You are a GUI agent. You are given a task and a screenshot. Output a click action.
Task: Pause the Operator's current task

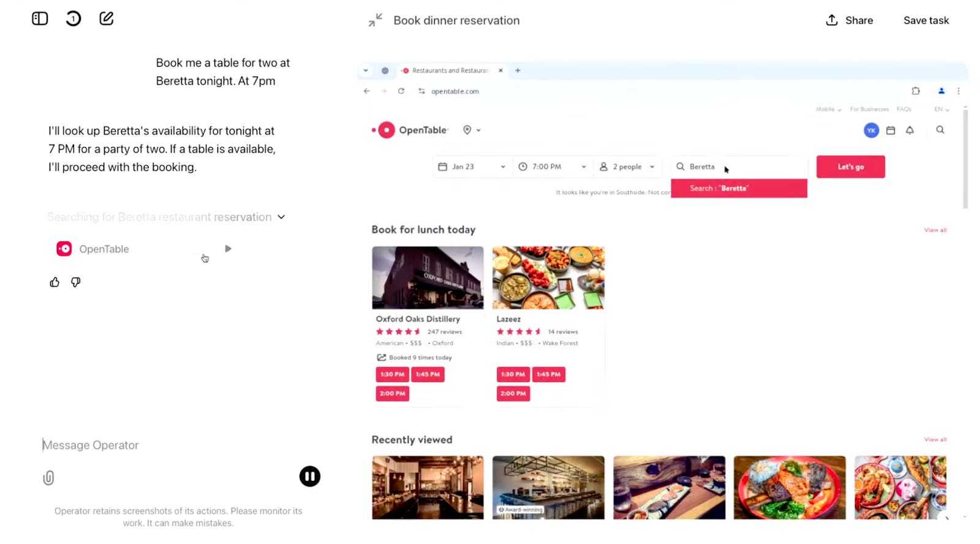(x=310, y=476)
